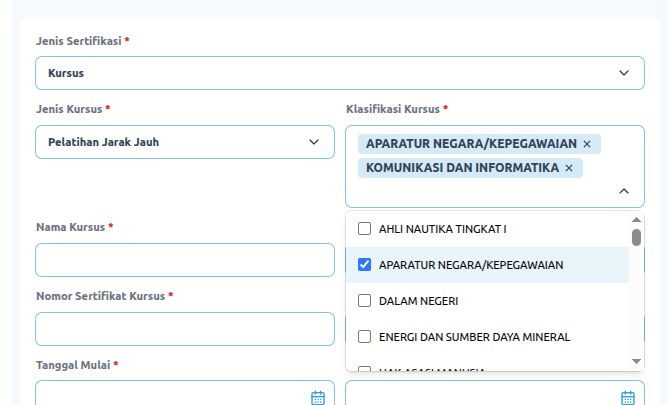Open the Tanggal Mulai calendar icon
The height and width of the screenshot is (405, 670).
318,397
